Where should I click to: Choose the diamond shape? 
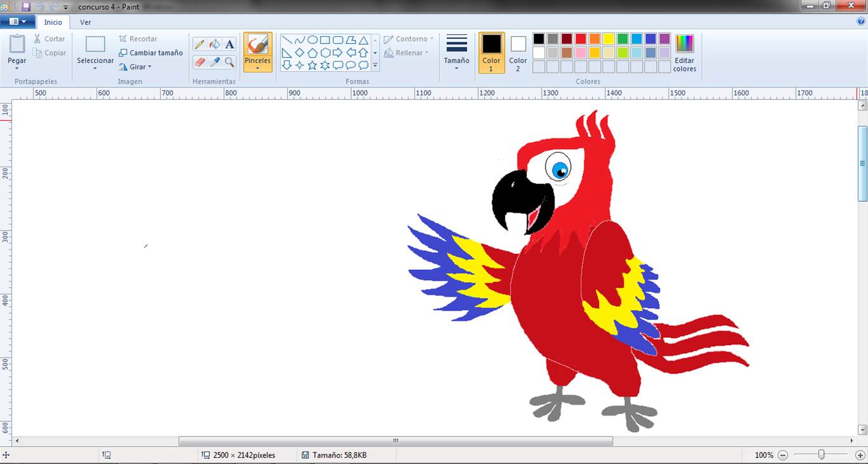pyautogui.click(x=300, y=52)
